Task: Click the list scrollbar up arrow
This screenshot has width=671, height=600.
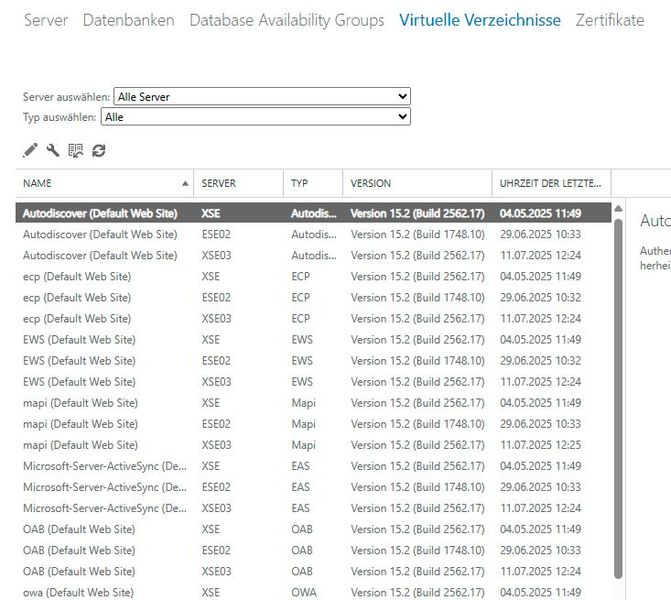Action: click(618, 208)
